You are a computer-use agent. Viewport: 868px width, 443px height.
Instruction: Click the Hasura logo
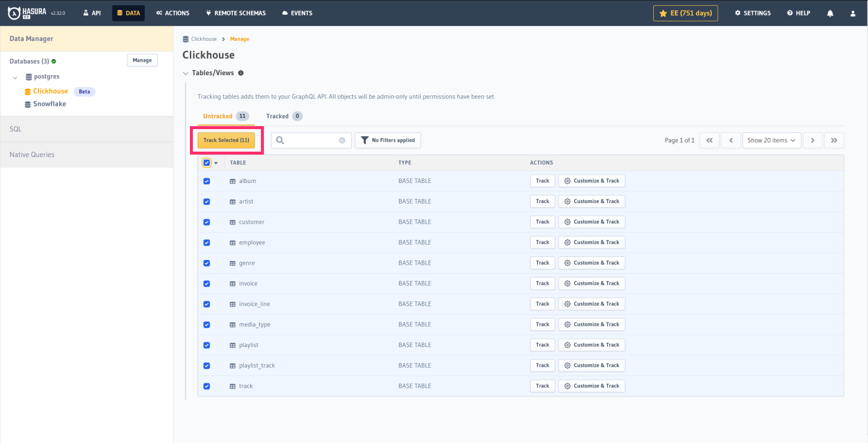pyautogui.click(x=27, y=12)
